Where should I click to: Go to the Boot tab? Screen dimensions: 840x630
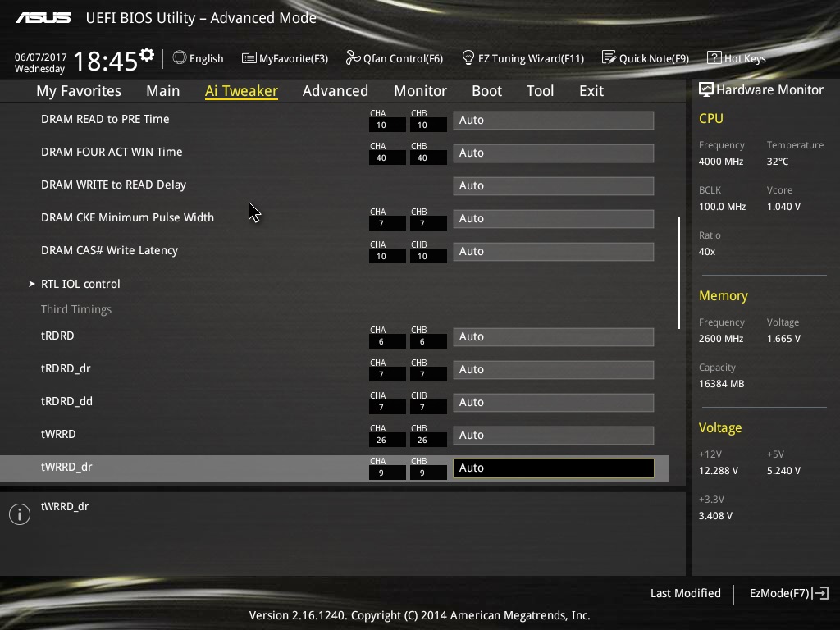[x=487, y=91]
